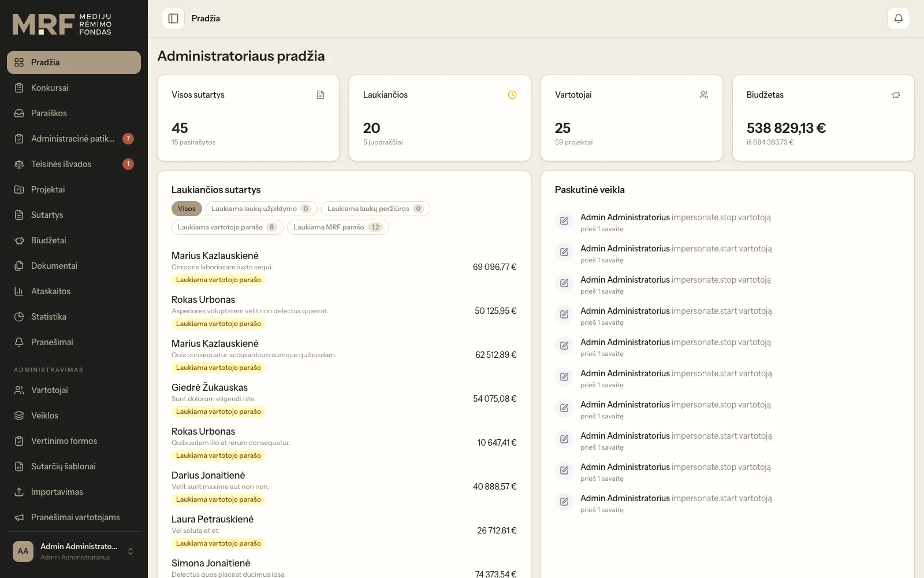
Task: Expand the Admin Administratorius account menu chevron
Action: pos(131,551)
